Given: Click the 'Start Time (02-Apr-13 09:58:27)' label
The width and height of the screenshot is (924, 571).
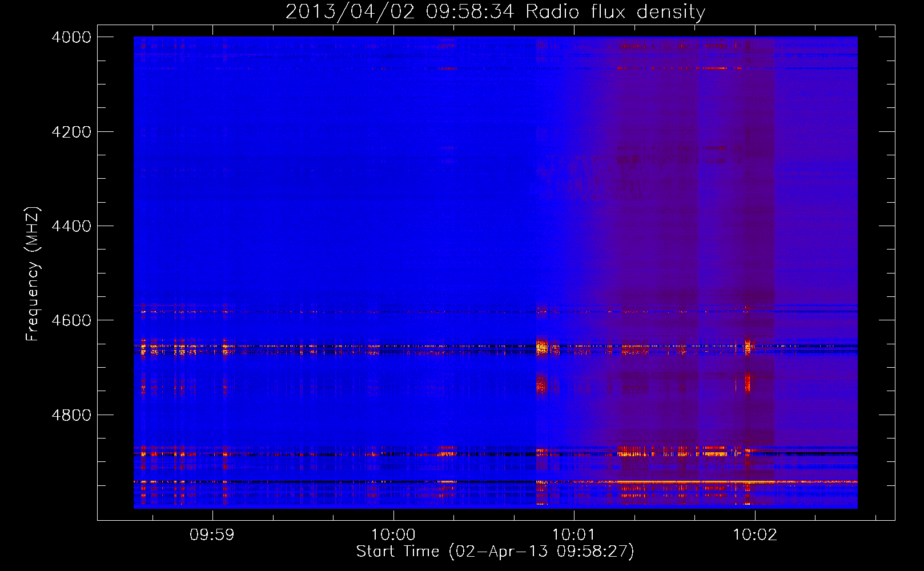Looking at the screenshot, I should click(495, 552).
